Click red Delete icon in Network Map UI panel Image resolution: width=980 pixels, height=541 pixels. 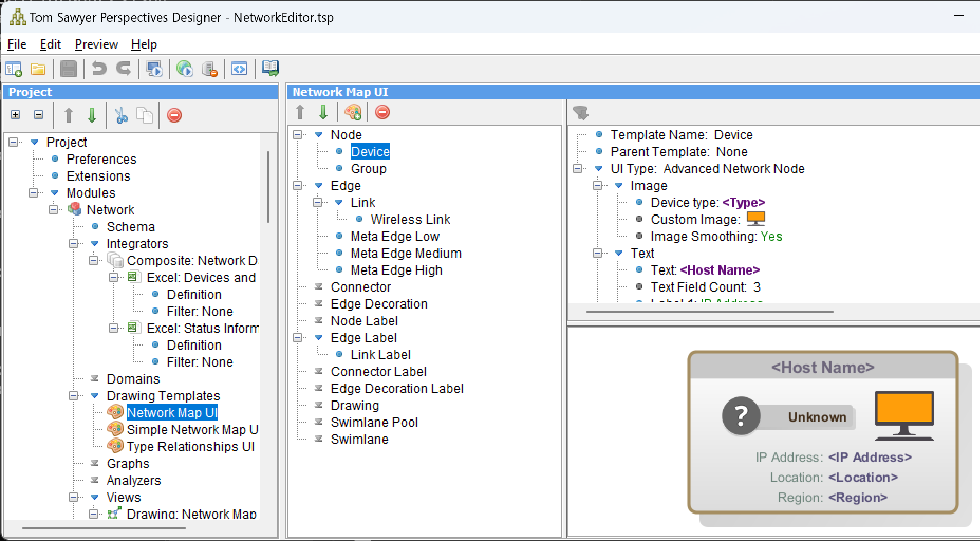[382, 112]
